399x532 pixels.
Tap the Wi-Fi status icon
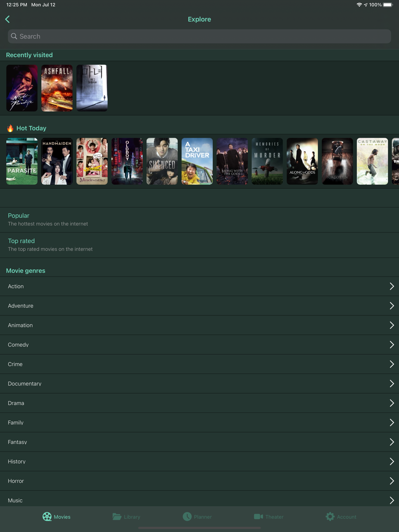coord(359,5)
